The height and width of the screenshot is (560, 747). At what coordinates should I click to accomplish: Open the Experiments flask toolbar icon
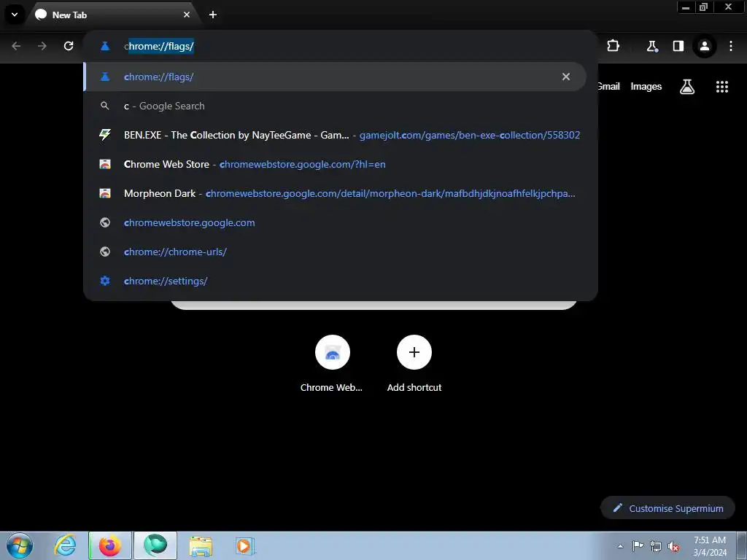[x=651, y=46]
